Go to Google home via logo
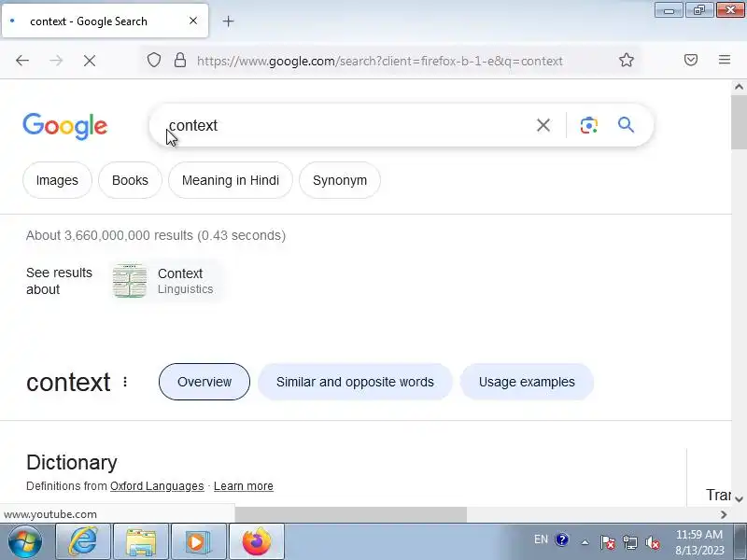Viewport: 747px width, 560px height. tap(65, 126)
